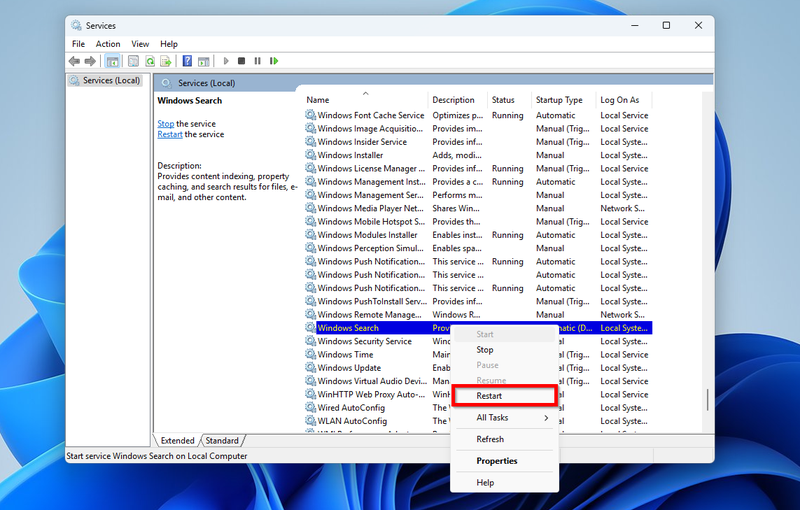Click the Services title bar app icon
Screen dimensions: 800x510
tap(77, 26)
